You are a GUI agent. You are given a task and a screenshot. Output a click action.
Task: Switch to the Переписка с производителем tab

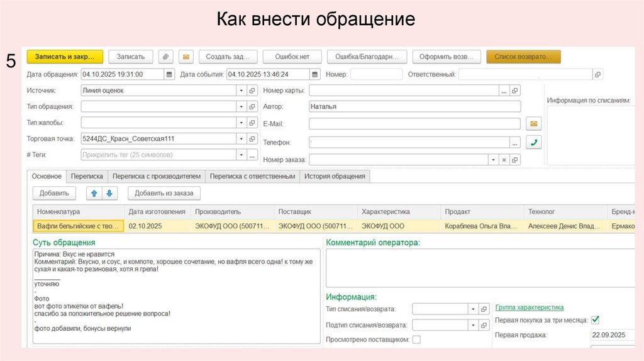click(157, 177)
